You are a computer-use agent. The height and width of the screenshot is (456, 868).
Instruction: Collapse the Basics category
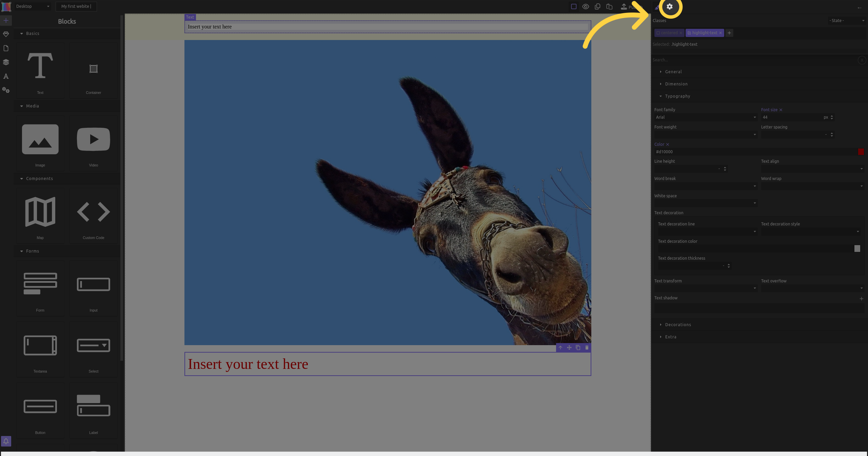pos(67,34)
